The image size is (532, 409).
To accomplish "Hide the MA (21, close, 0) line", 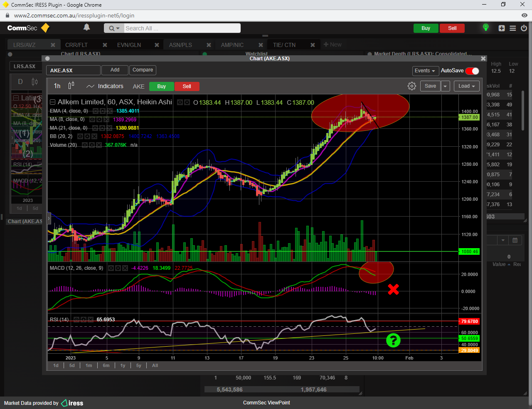I will 95,128.
